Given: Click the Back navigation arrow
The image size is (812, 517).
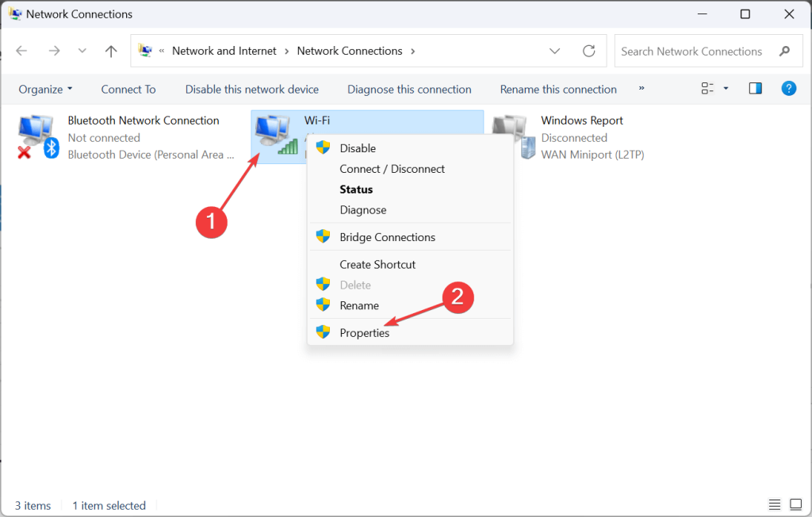Looking at the screenshot, I should [x=21, y=51].
